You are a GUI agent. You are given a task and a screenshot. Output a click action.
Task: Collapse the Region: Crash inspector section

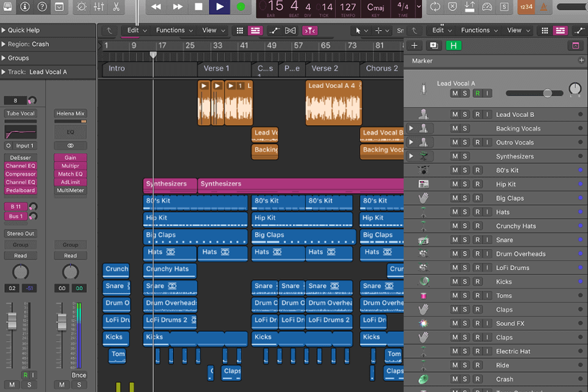5,44
